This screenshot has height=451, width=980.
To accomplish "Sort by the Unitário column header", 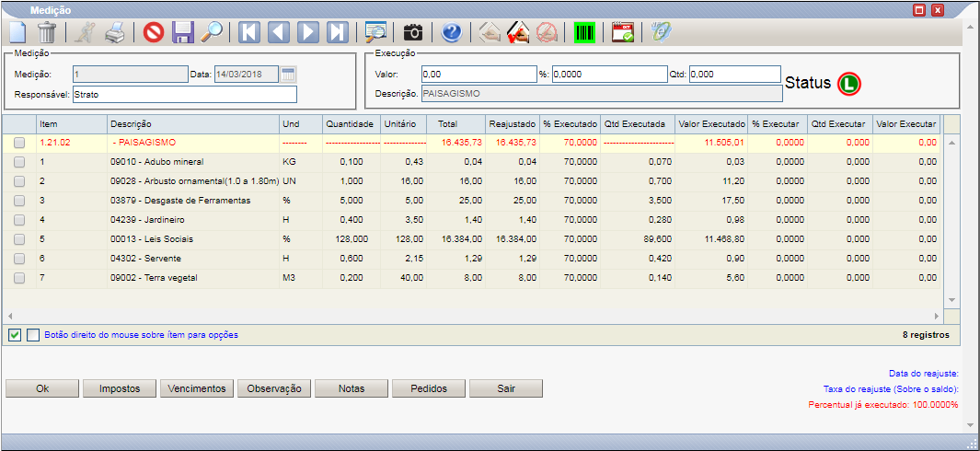I will (403, 124).
